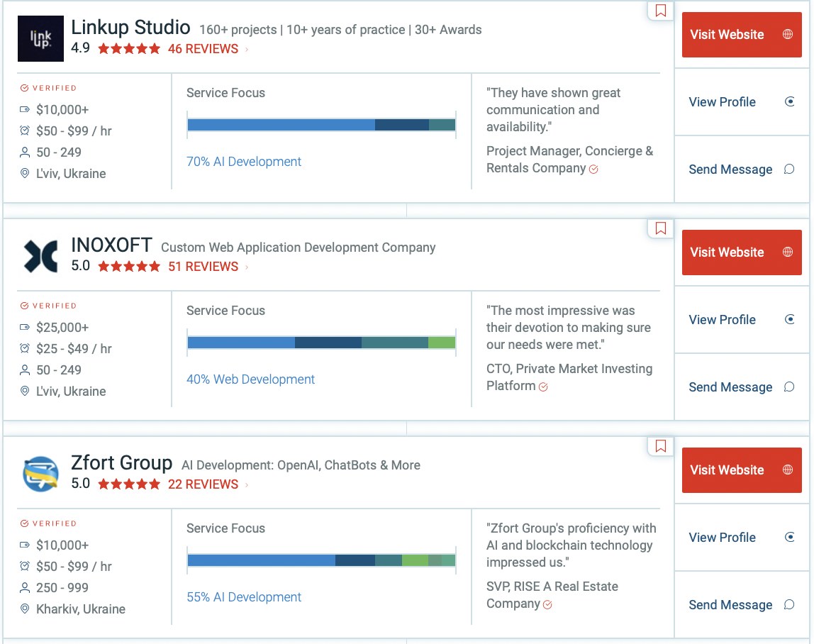Image resolution: width=814 pixels, height=644 pixels.
Task: Select 70% AI Development focus label
Action: [x=243, y=162]
